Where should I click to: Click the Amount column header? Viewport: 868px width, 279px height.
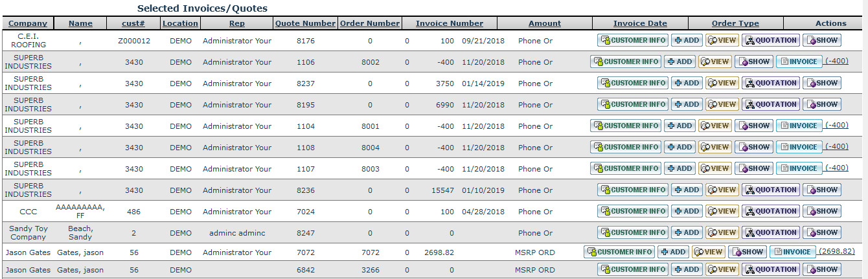click(544, 23)
